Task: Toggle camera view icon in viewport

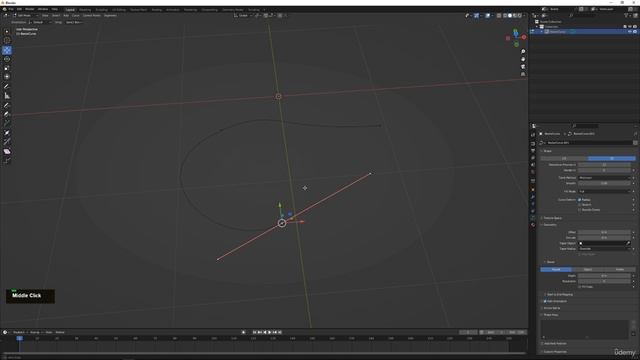Action: pyautogui.click(x=523, y=67)
